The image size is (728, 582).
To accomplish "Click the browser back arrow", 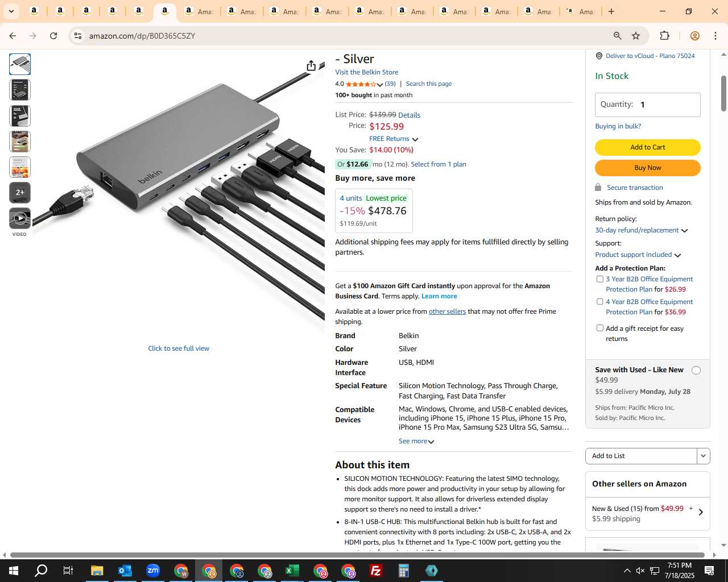I will pos(13,36).
